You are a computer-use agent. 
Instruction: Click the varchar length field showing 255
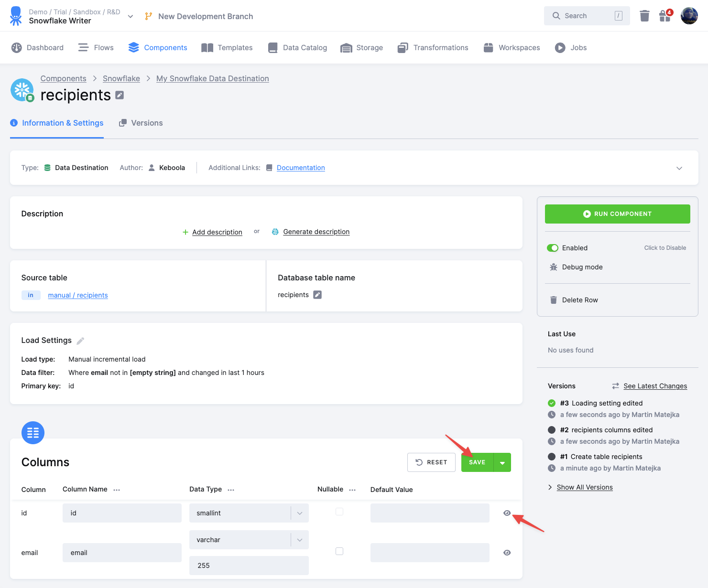click(249, 566)
